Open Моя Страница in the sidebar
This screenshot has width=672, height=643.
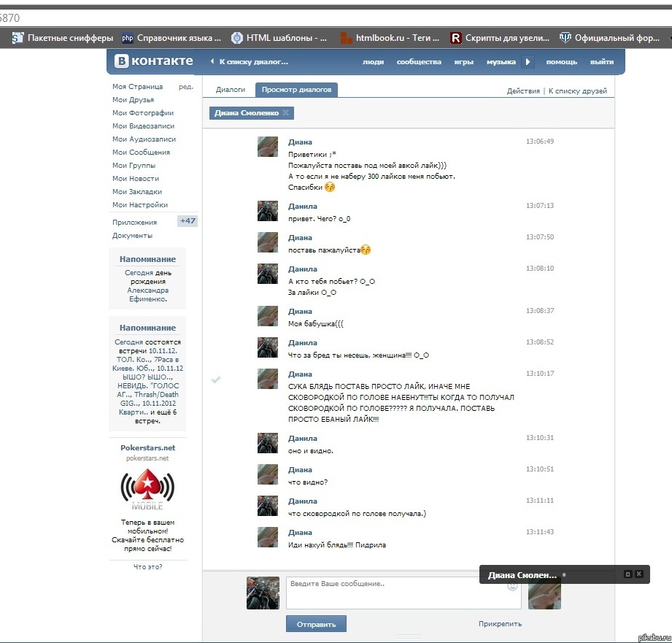click(x=138, y=87)
